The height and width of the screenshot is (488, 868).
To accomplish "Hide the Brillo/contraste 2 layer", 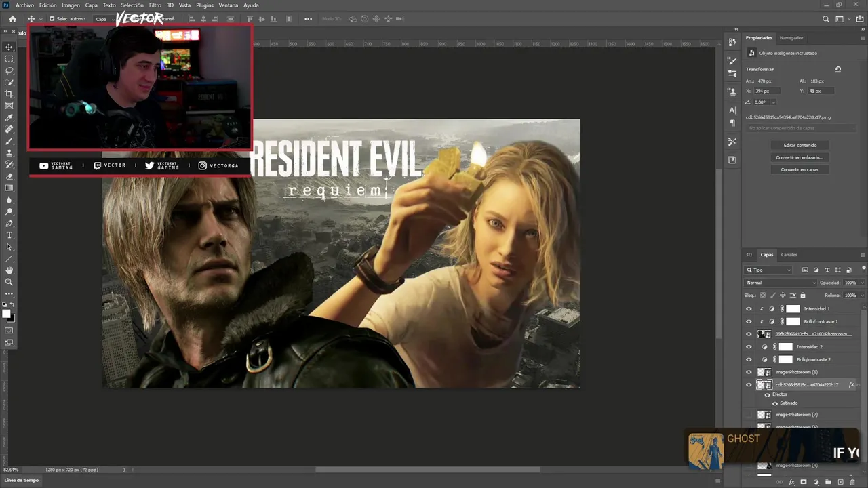I will pyautogui.click(x=749, y=359).
